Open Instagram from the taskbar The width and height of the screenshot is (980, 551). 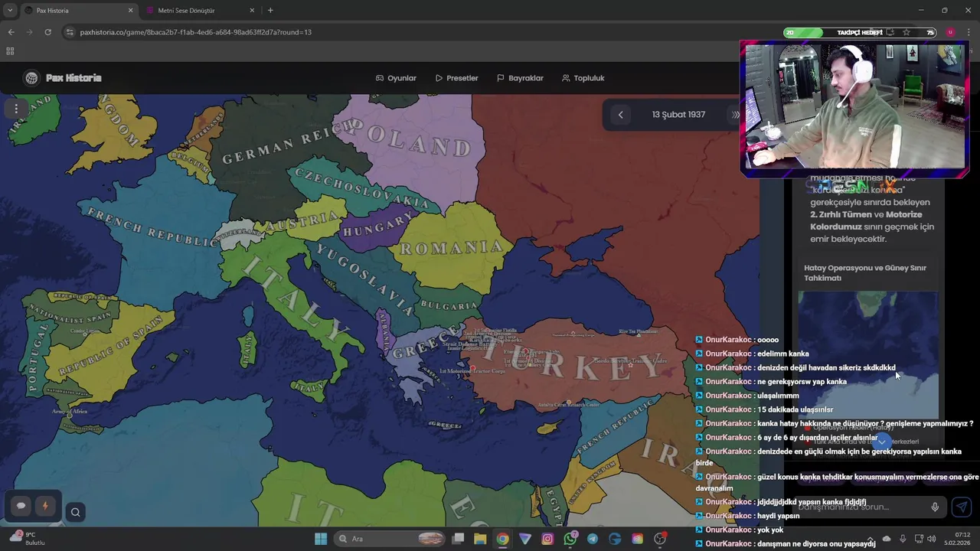547,539
